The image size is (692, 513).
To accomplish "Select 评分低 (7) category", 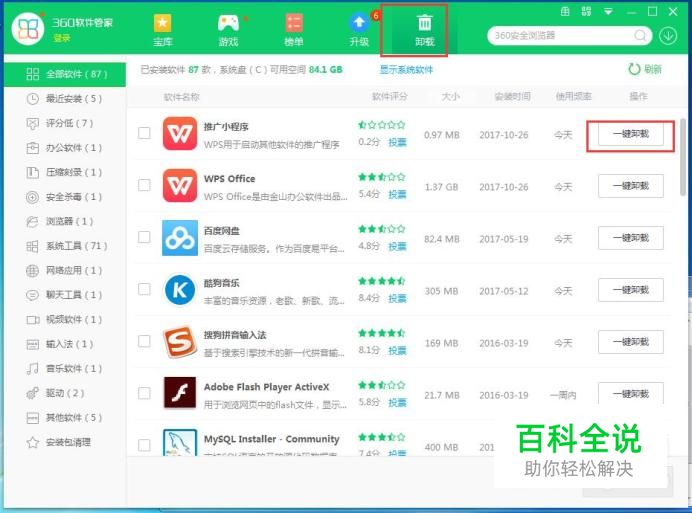I will click(x=65, y=123).
